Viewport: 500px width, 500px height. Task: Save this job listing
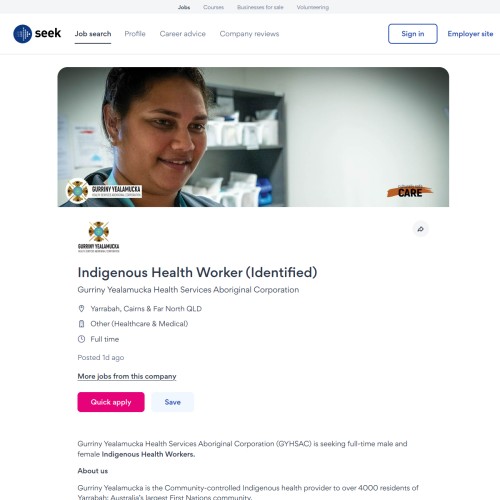(172, 402)
